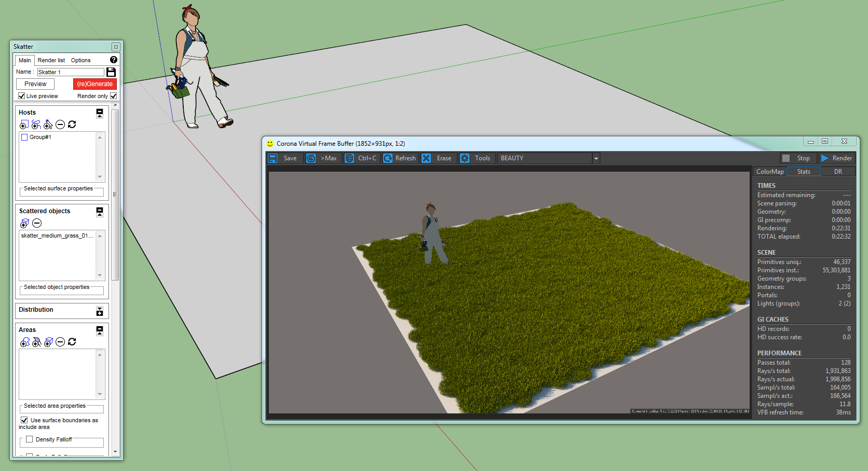
Task: Remove selected area minus icon
Action: [60, 342]
